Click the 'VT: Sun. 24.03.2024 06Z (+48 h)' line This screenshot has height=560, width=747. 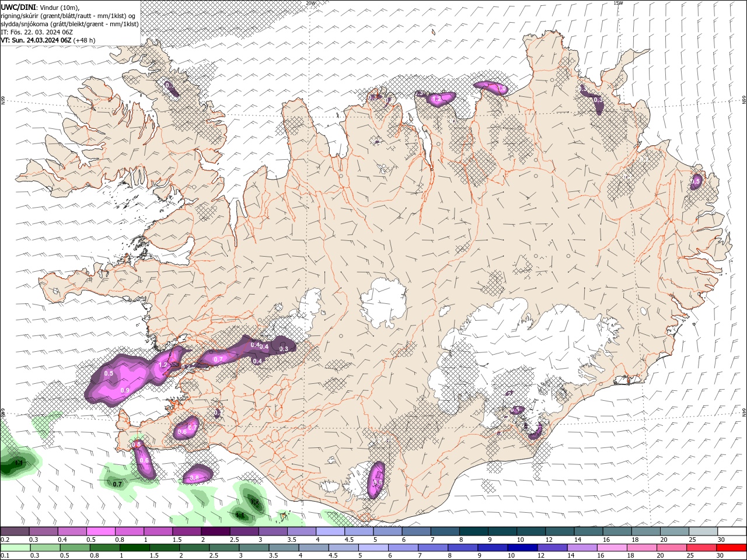tap(48, 40)
